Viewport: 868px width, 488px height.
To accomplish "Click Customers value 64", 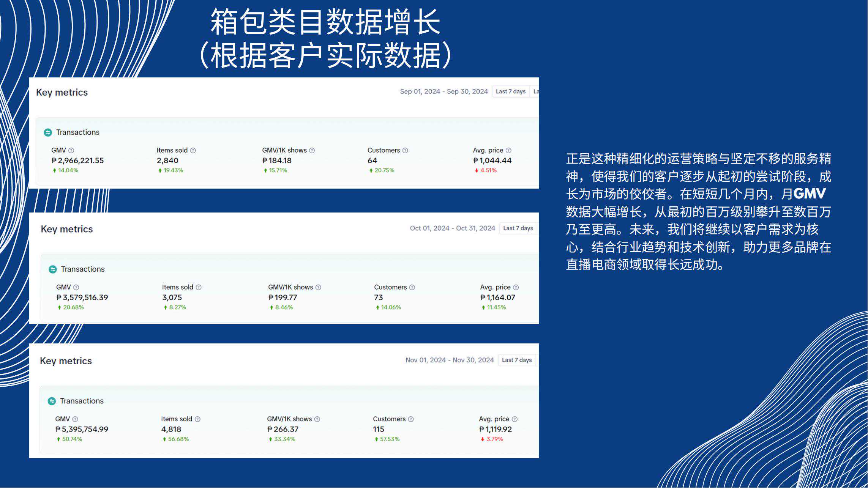I will tap(372, 161).
